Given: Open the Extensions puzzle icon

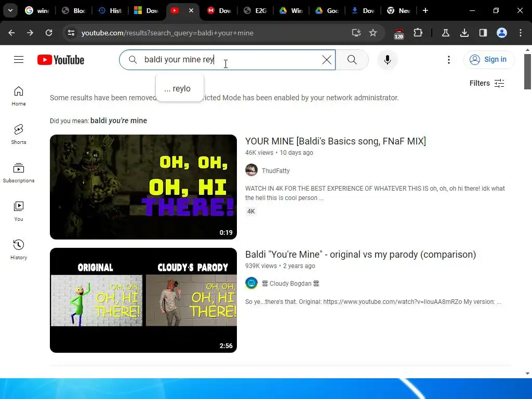Looking at the screenshot, I should click(x=418, y=33).
